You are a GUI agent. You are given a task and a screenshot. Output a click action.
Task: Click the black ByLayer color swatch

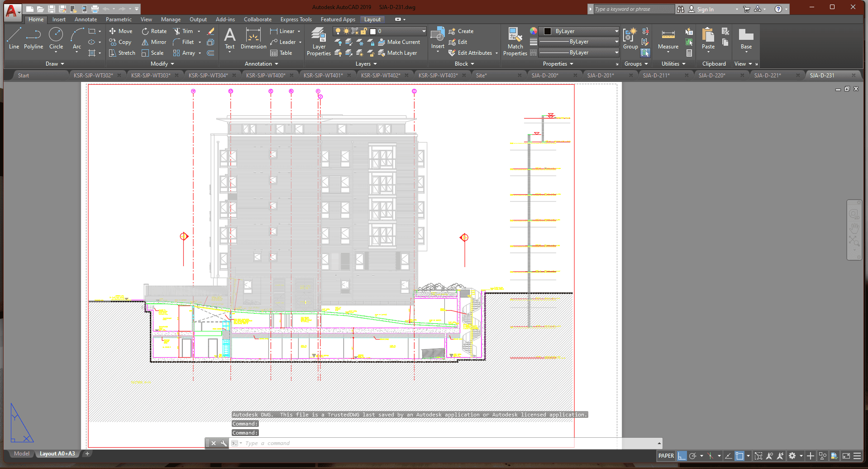point(548,31)
